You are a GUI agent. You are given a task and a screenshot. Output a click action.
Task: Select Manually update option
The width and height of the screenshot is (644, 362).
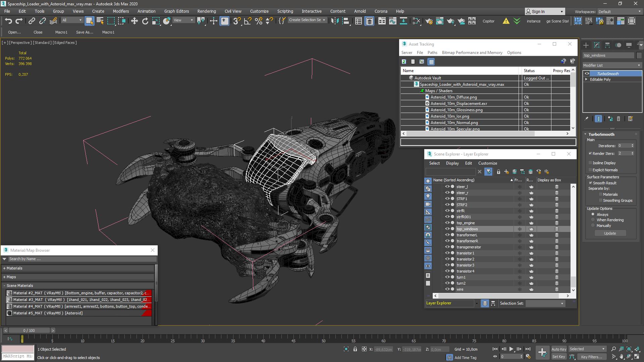point(593,226)
